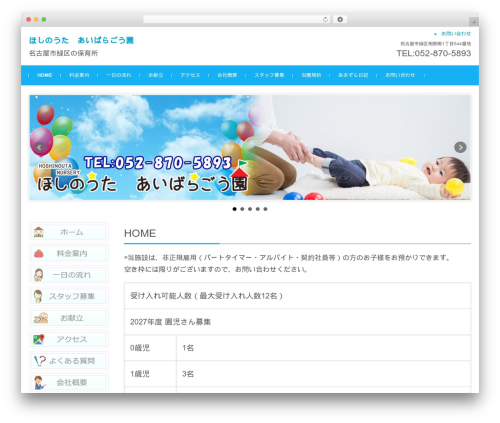The image size is (500, 423).
Task: Click the 受け入れ可能人数 table header row
Action: (297, 296)
